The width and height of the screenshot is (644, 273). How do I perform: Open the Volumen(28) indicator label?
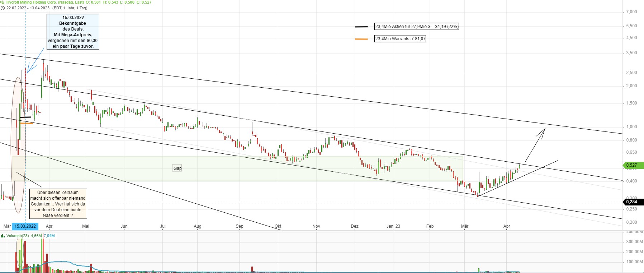coord(18,236)
